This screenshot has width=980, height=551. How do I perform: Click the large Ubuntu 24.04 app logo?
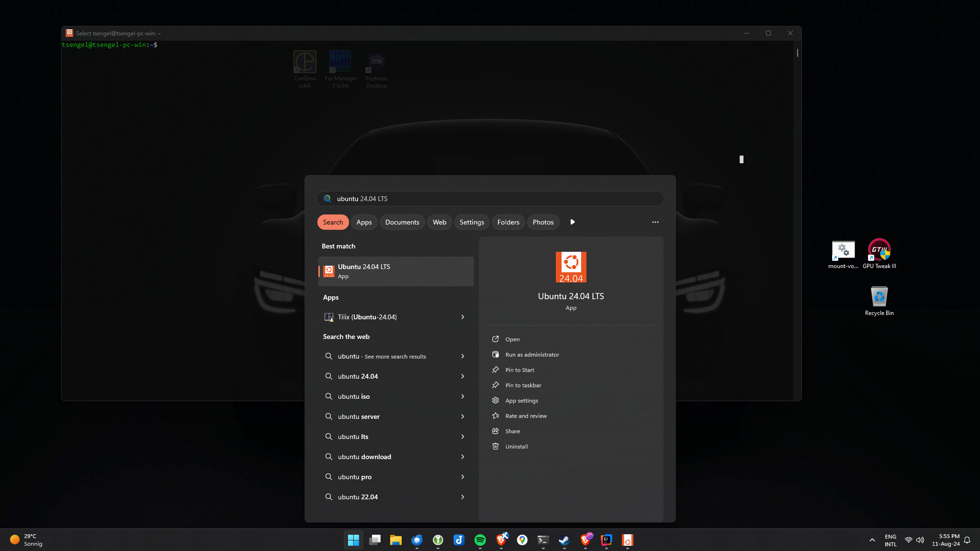click(571, 267)
